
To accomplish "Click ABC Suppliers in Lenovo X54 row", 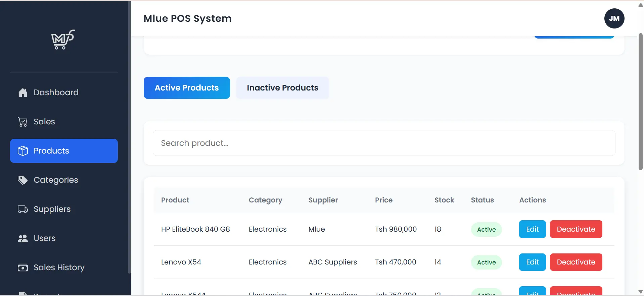I will [333, 262].
